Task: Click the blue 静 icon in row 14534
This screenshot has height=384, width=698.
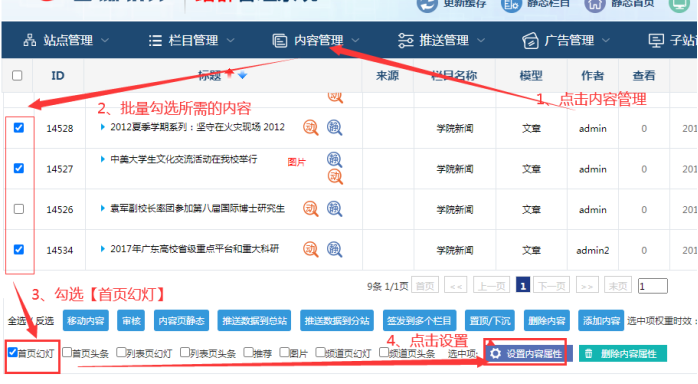Action: pyautogui.click(x=334, y=249)
